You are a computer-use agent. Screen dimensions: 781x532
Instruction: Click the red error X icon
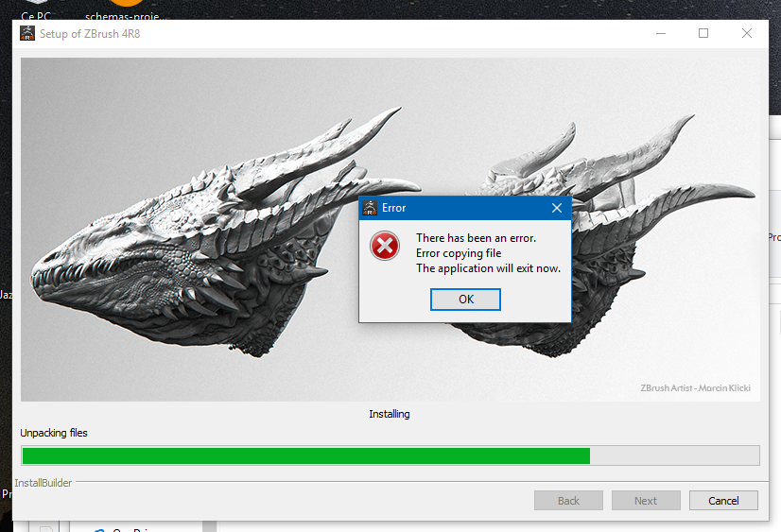click(385, 246)
